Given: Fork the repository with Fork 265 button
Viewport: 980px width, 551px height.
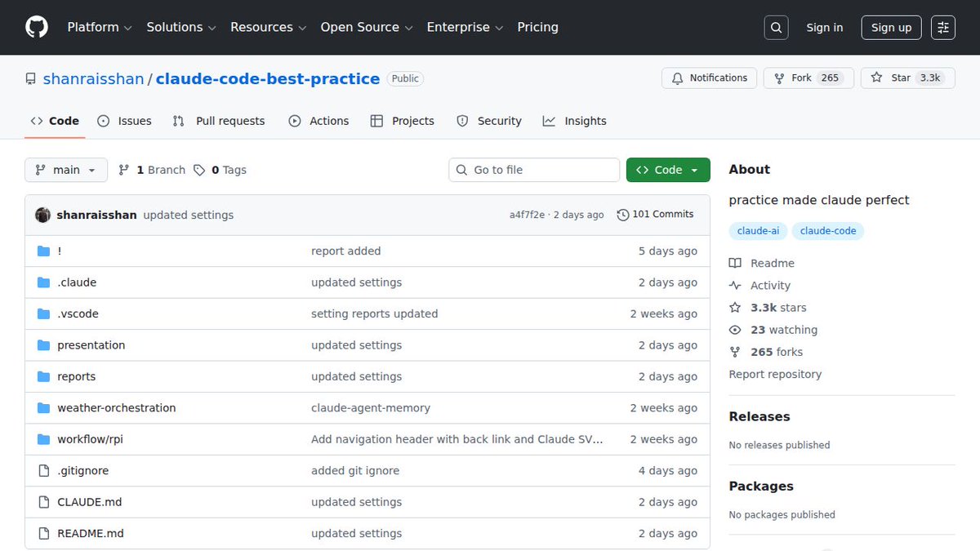Looking at the screenshot, I should (x=809, y=78).
